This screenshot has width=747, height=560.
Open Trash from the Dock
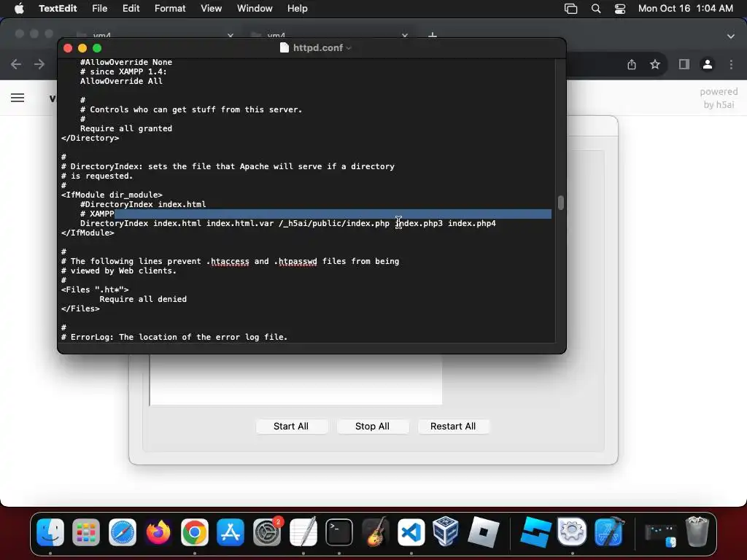pyautogui.click(x=697, y=532)
